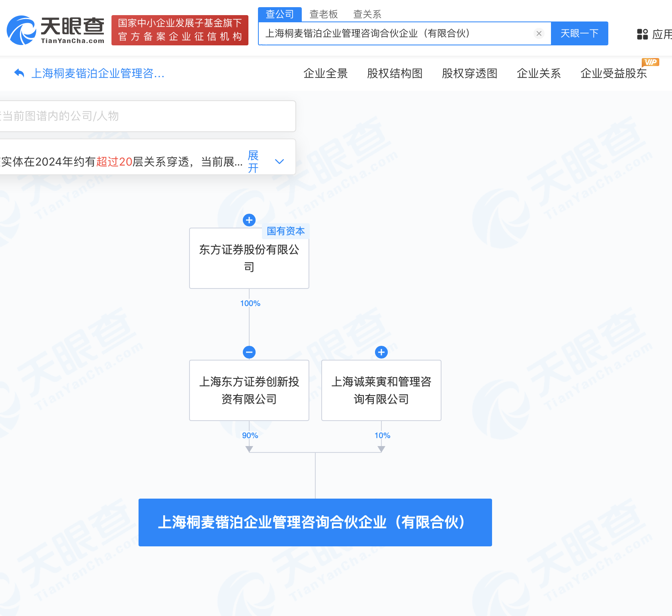Viewport: 672px width, 616px height.
Task: Select the 查公司 tab
Action: tap(280, 14)
